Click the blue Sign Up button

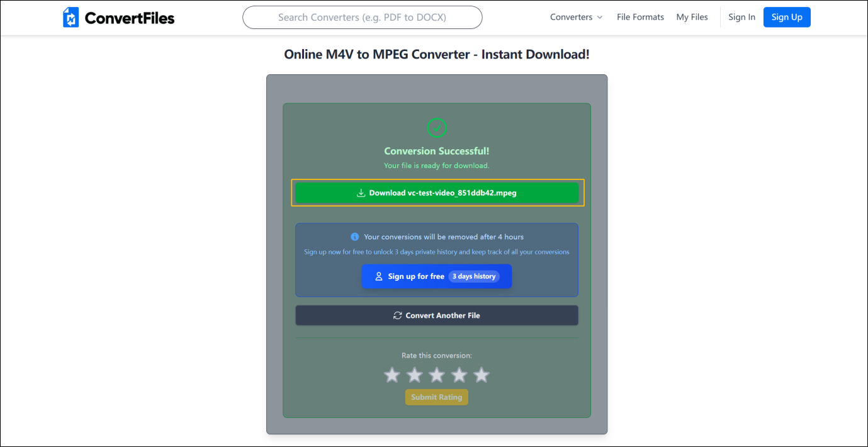pos(787,17)
